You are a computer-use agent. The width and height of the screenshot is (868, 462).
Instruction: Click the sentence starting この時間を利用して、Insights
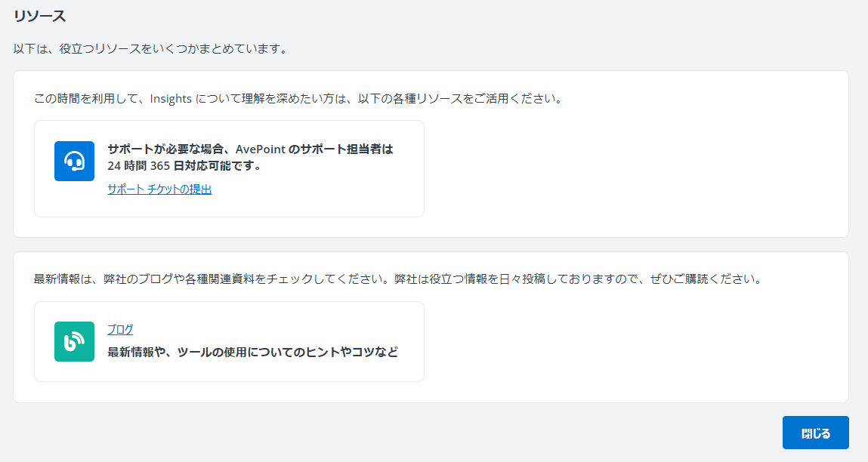(298, 99)
